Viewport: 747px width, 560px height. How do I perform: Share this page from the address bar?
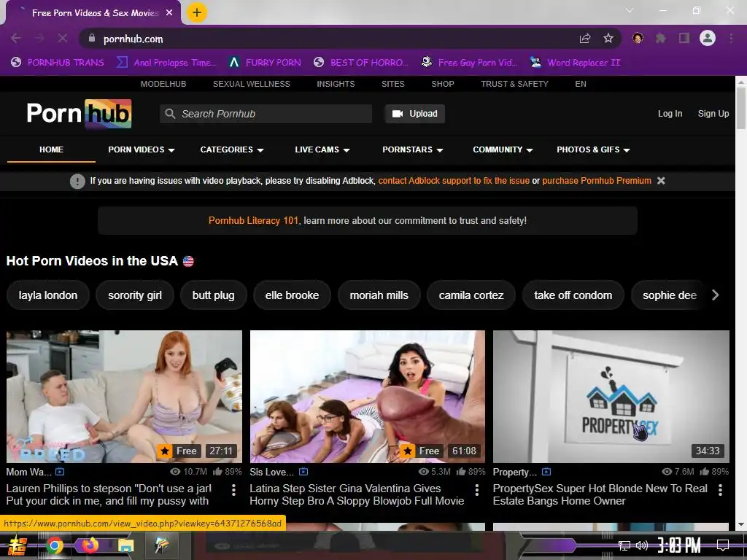click(585, 39)
